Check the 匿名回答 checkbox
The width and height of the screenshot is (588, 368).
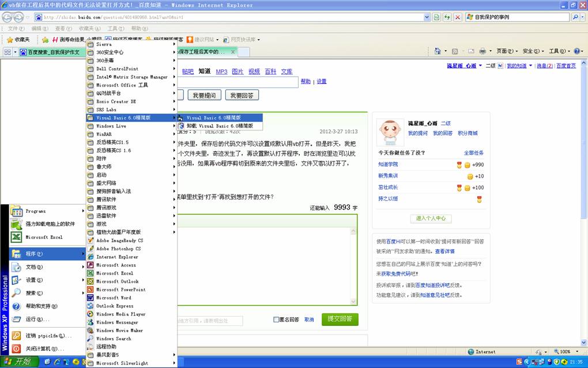pyautogui.click(x=276, y=320)
